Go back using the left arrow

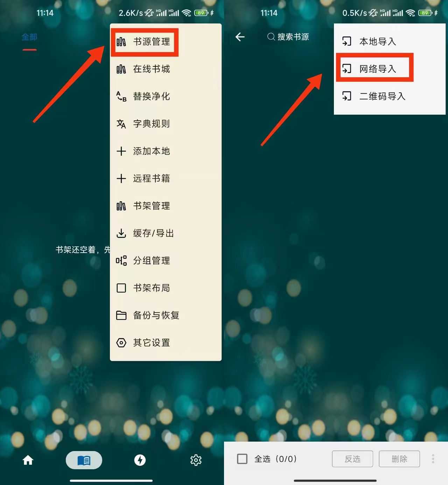[x=240, y=37]
